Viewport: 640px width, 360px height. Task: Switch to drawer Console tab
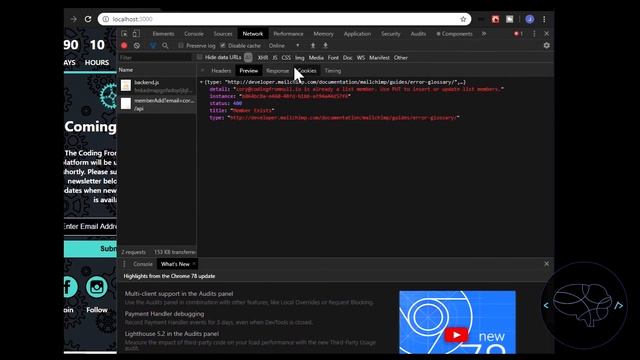tap(142, 264)
